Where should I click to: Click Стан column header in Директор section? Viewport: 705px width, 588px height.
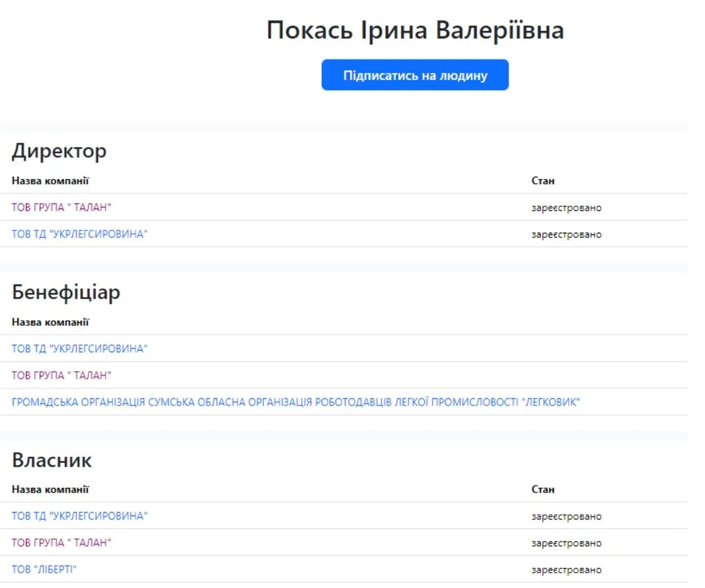[x=542, y=181]
